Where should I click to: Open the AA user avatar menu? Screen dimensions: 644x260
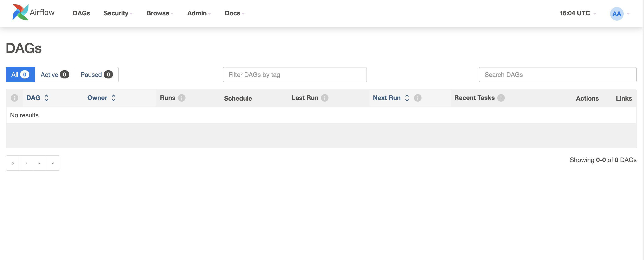(x=616, y=14)
